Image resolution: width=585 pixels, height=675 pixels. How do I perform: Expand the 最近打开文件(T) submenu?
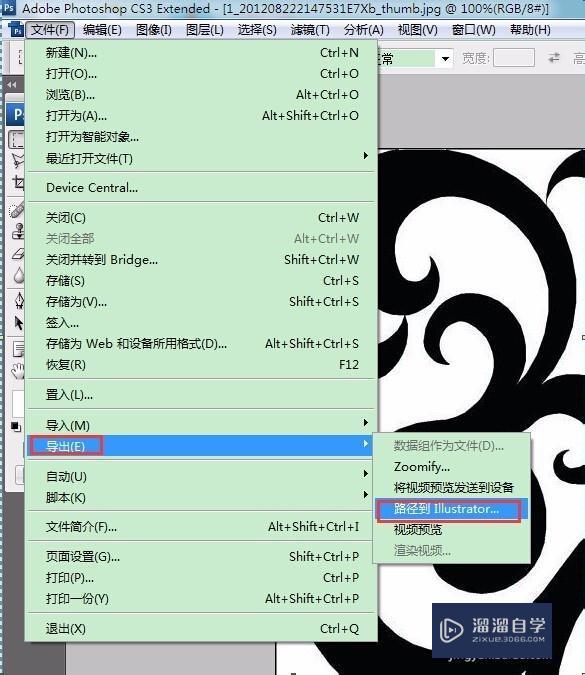[202, 158]
